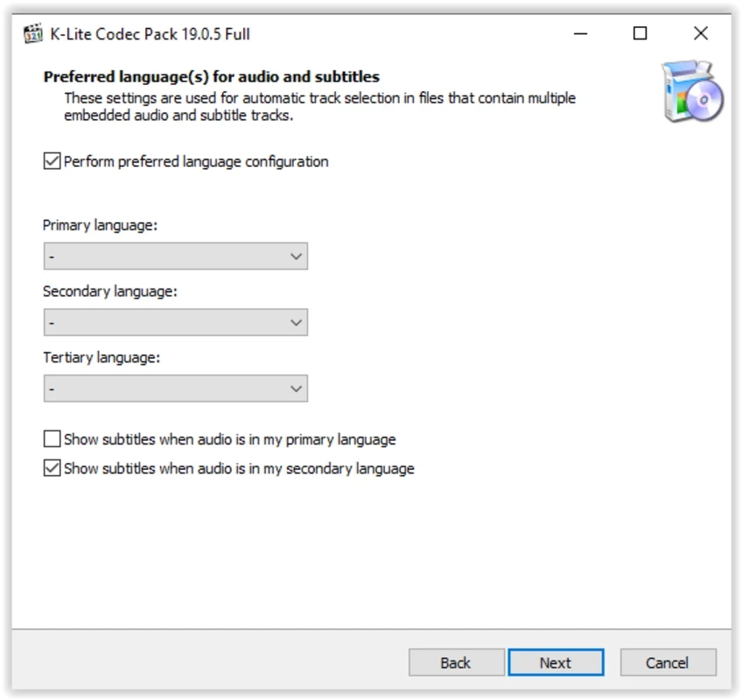
Task: Click the Primary language label
Action: pos(100,226)
